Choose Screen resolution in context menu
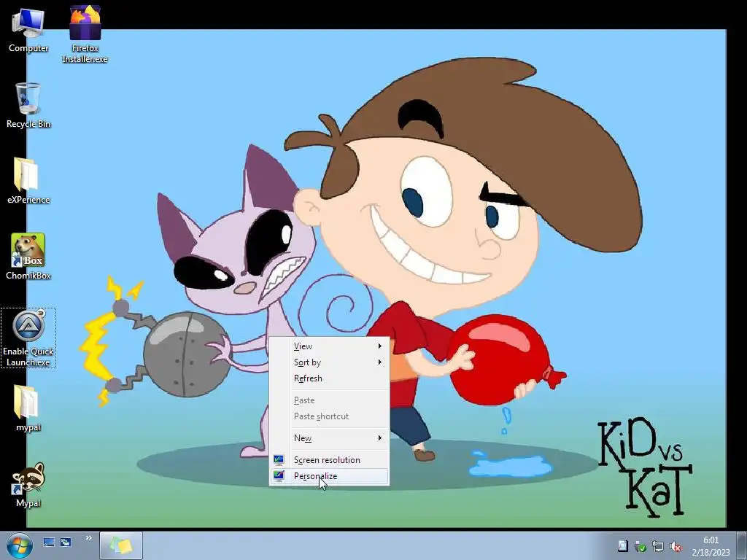 pos(329,460)
